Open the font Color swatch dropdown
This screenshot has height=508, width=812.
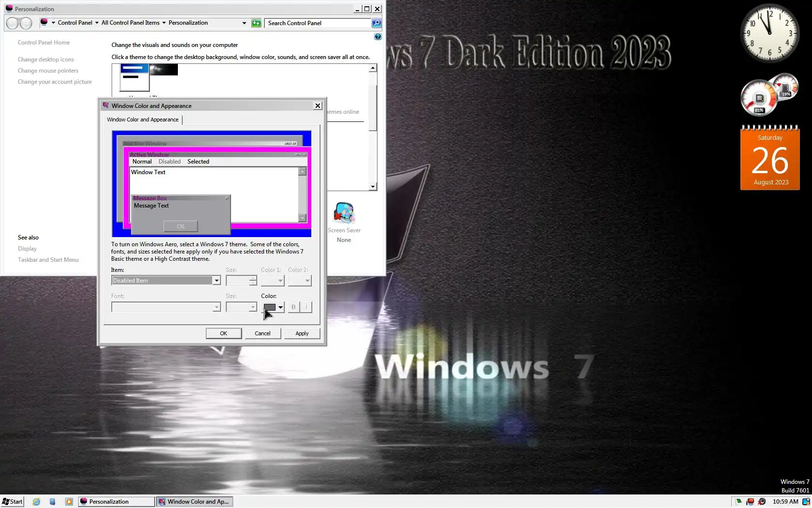(x=273, y=307)
